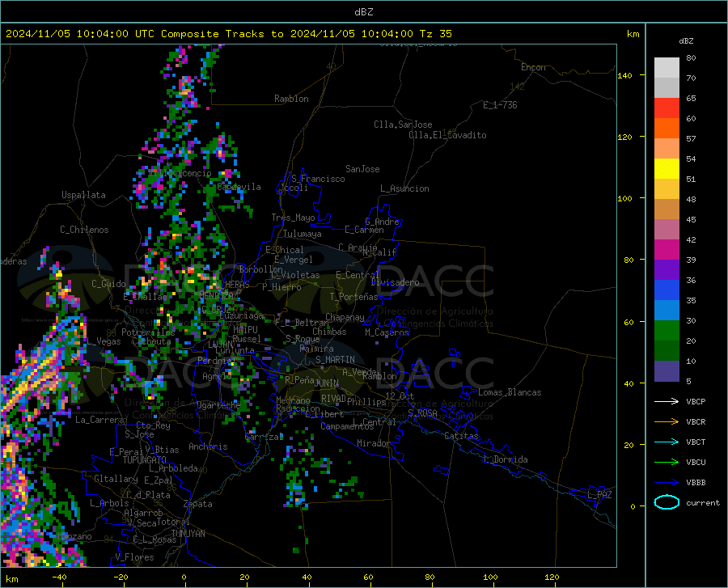Click the Potrerillos map label
The width and height of the screenshot is (728, 588).
click(x=148, y=332)
